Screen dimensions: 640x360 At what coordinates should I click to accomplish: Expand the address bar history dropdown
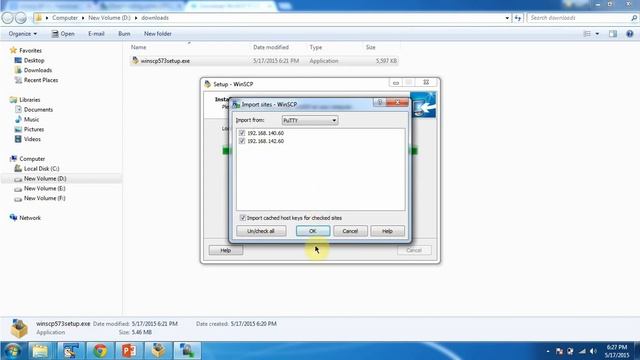coord(507,18)
